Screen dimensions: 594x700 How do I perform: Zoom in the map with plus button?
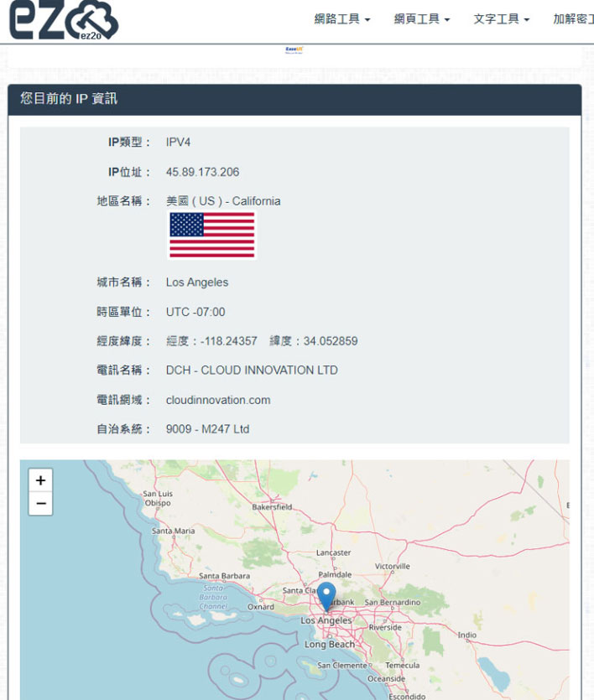(x=40, y=480)
